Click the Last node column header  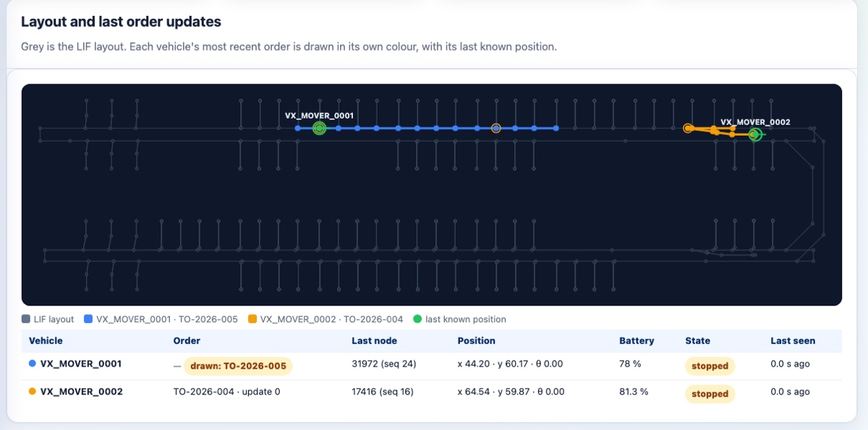(374, 340)
